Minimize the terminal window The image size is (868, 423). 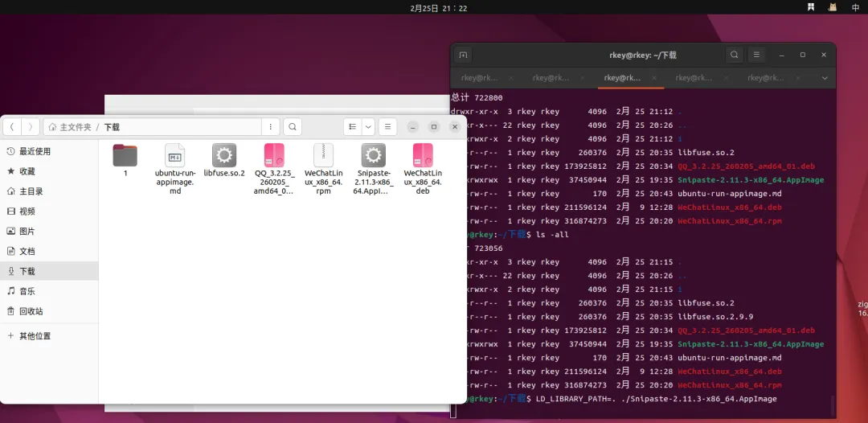click(781, 55)
